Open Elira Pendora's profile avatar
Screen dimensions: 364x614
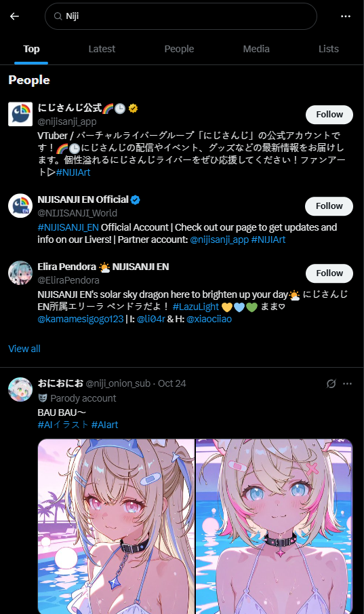click(20, 273)
